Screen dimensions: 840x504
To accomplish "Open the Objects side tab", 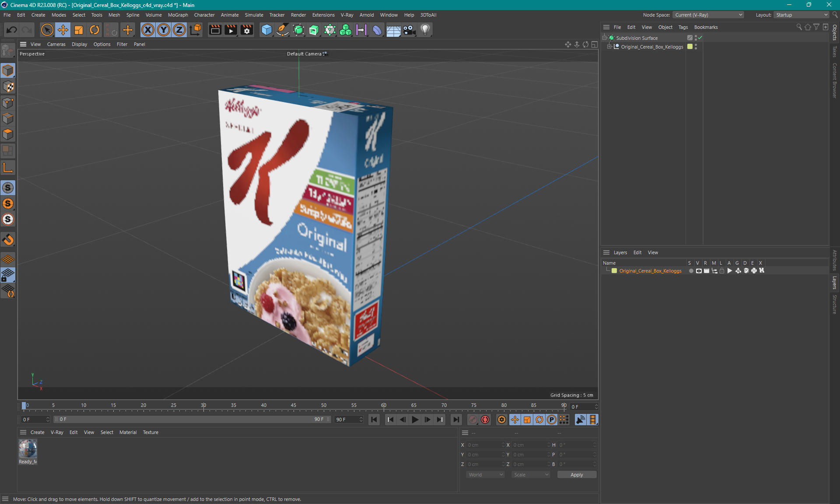I will click(x=835, y=32).
